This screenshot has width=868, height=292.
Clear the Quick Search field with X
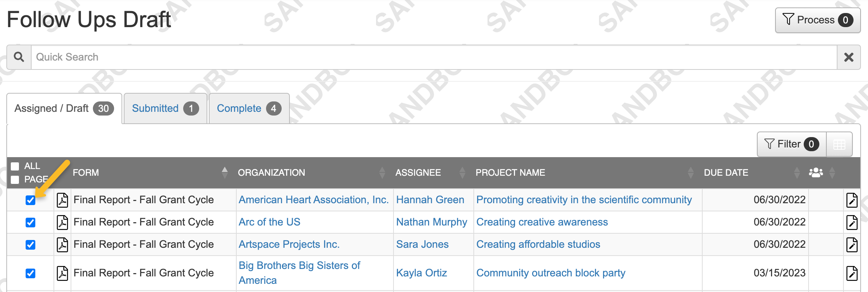pos(849,57)
